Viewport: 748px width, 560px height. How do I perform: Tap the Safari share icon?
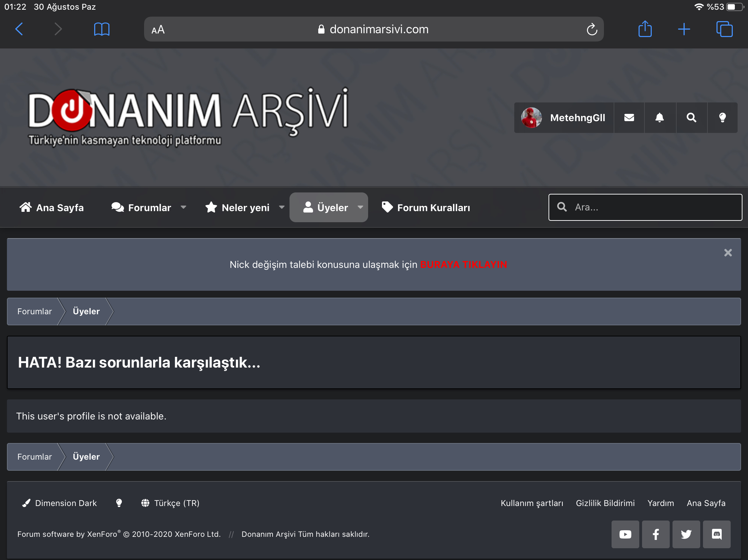(645, 29)
